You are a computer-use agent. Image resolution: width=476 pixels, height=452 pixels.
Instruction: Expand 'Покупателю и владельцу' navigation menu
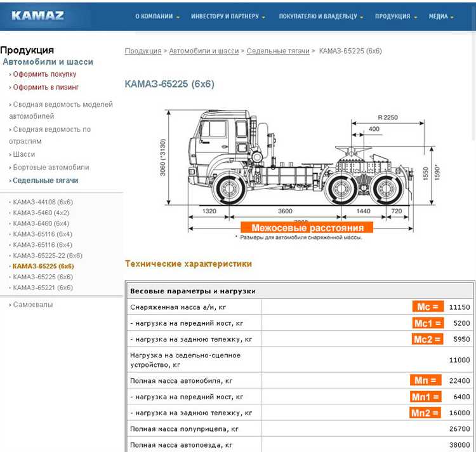[x=323, y=17]
